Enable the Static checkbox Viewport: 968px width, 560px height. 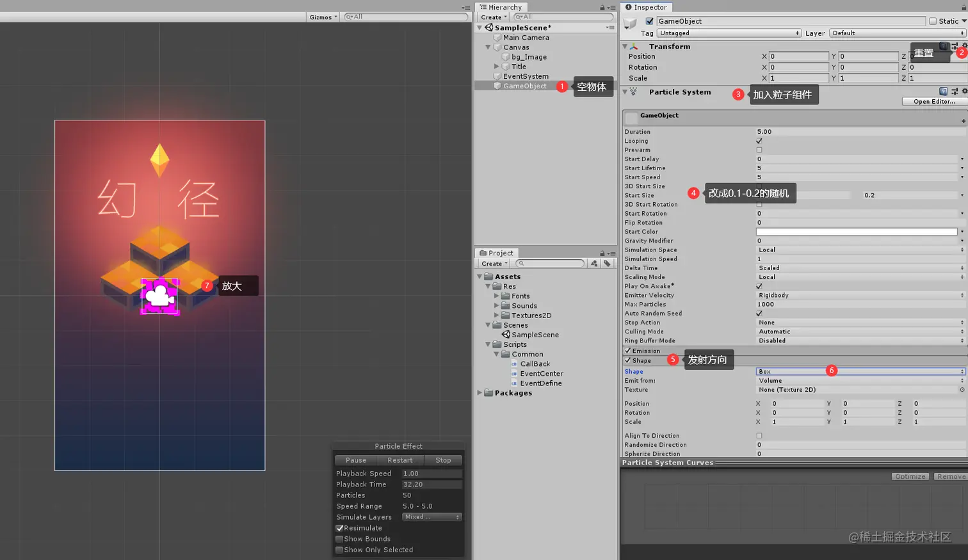click(933, 21)
